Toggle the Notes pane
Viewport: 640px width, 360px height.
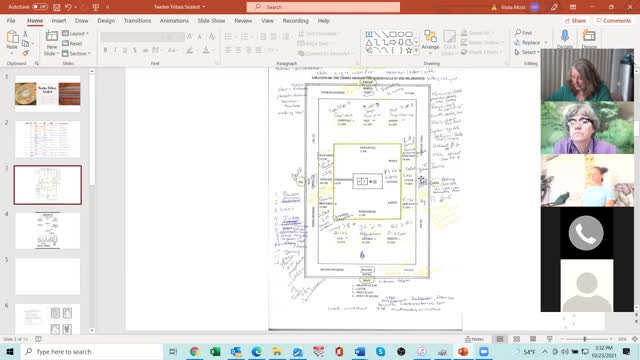click(474, 339)
